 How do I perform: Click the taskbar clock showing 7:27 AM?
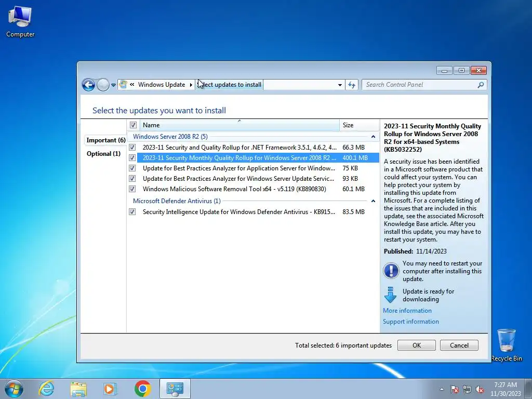click(x=506, y=389)
